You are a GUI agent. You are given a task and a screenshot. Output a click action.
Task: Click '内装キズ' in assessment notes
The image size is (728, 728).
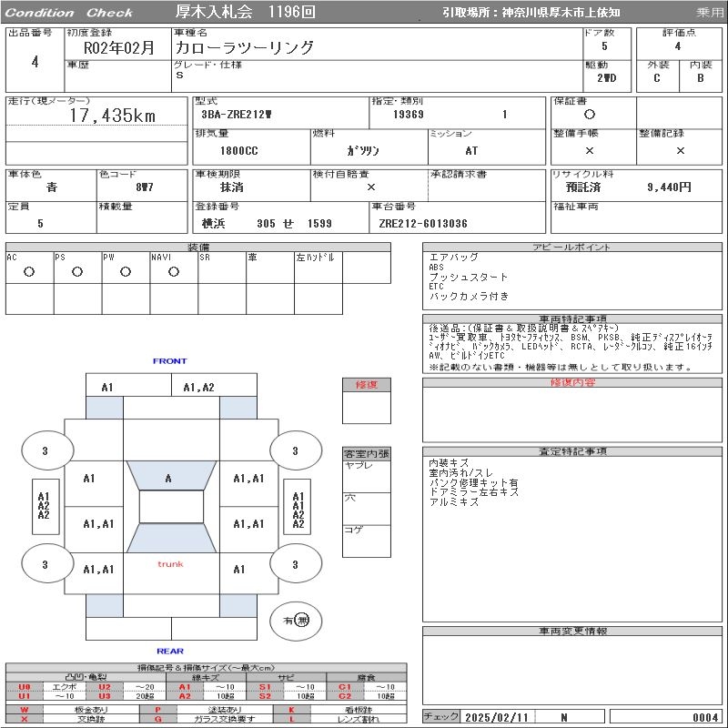pos(449,463)
